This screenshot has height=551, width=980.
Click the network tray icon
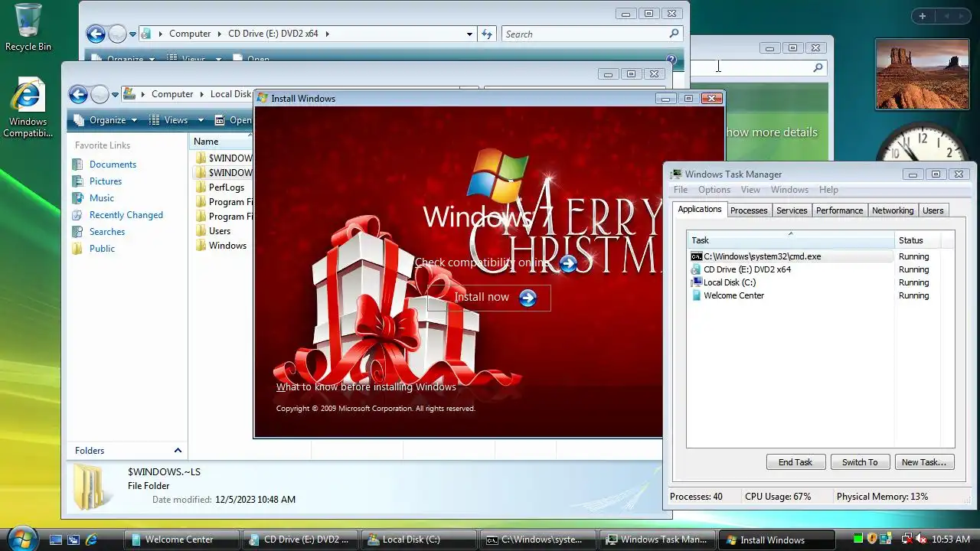click(906, 540)
